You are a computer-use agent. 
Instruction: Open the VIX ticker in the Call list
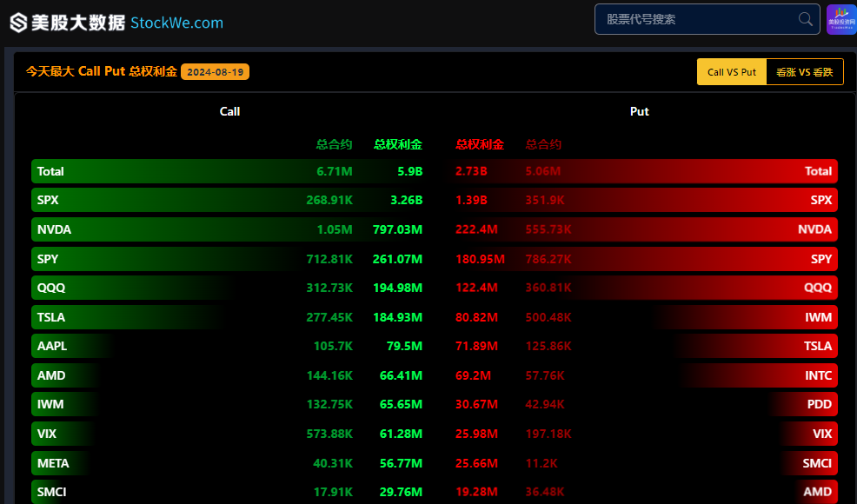(47, 434)
